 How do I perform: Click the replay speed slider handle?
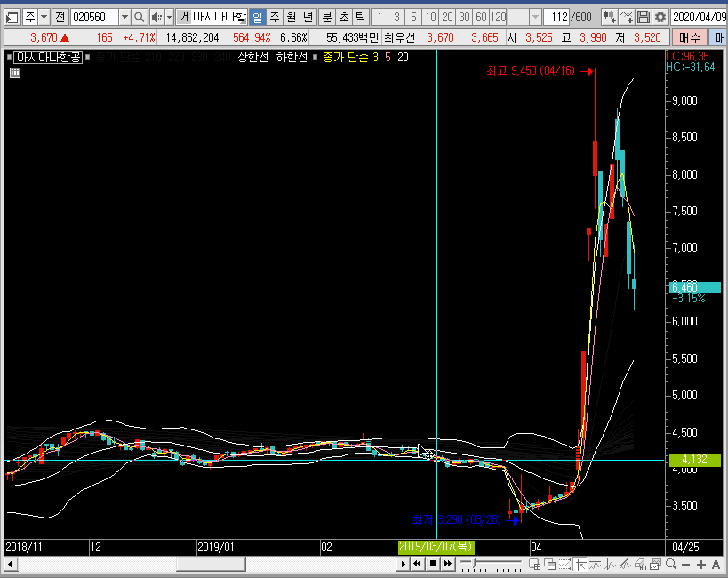474,564
